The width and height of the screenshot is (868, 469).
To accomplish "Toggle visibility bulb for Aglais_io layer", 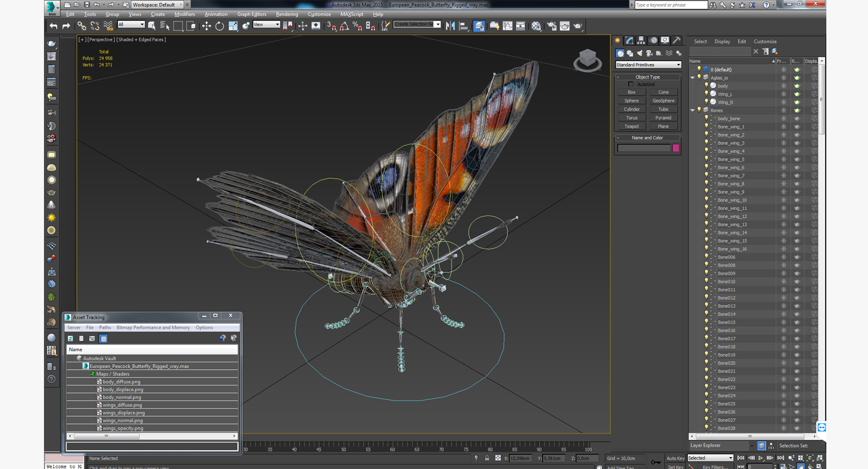I will coord(699,77).
